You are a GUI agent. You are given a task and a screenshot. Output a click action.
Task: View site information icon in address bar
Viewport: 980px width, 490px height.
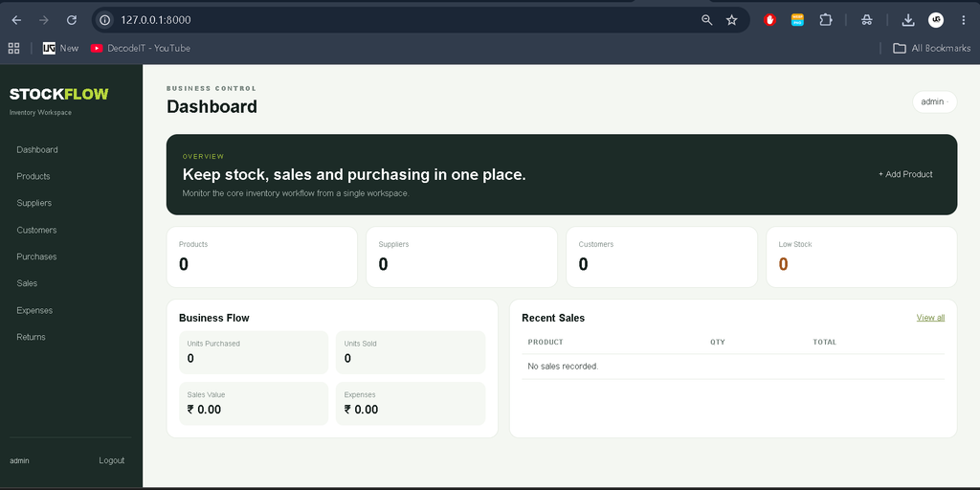tap(105, 20)
